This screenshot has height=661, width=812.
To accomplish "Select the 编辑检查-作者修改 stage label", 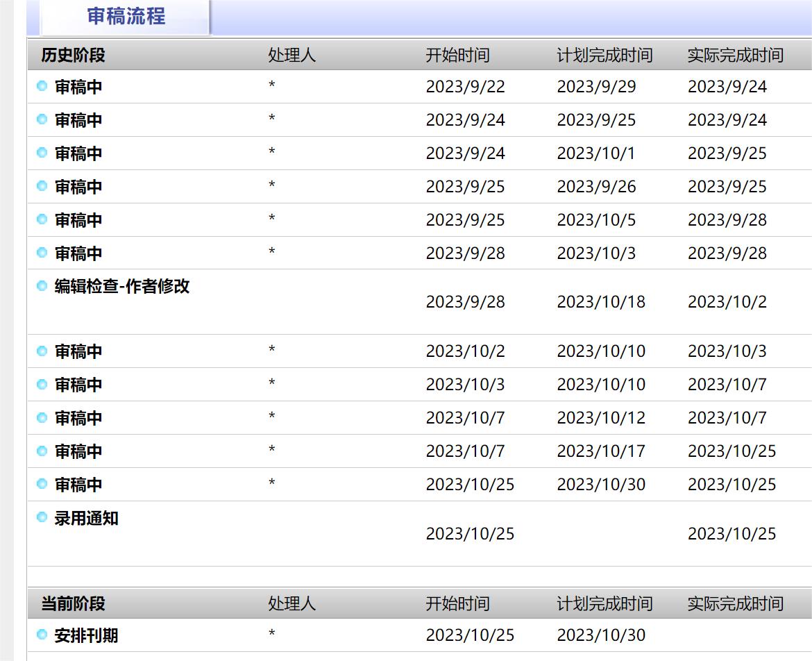I will click(x=122, y=286).
